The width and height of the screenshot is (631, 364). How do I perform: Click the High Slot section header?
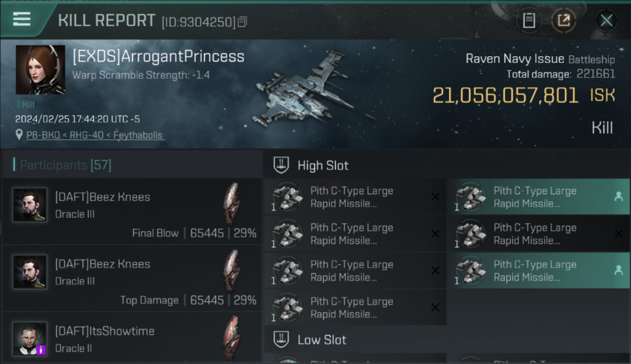(x=323, y=165)
